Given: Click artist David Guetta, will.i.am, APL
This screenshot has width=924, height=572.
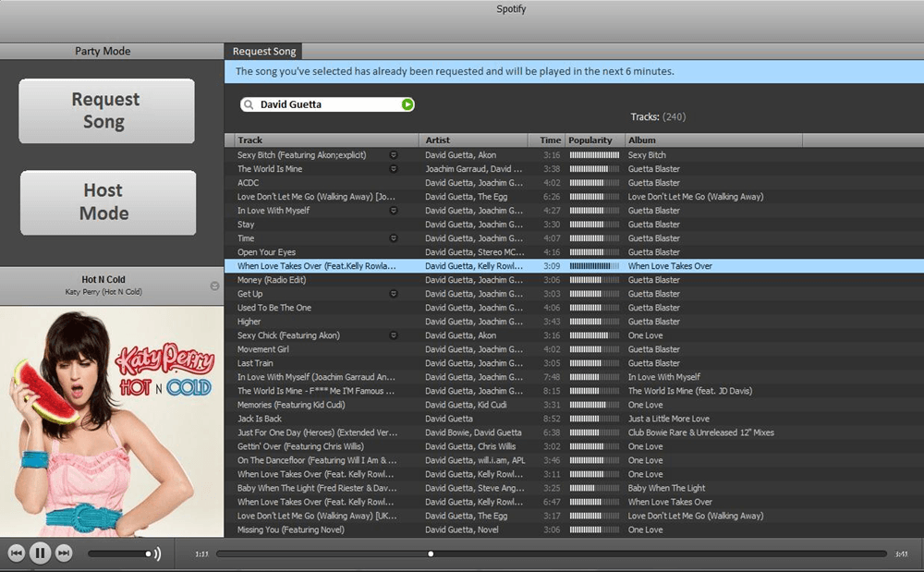Looking at the screenshot, I should pyautogui.click(x=475, y=460).
